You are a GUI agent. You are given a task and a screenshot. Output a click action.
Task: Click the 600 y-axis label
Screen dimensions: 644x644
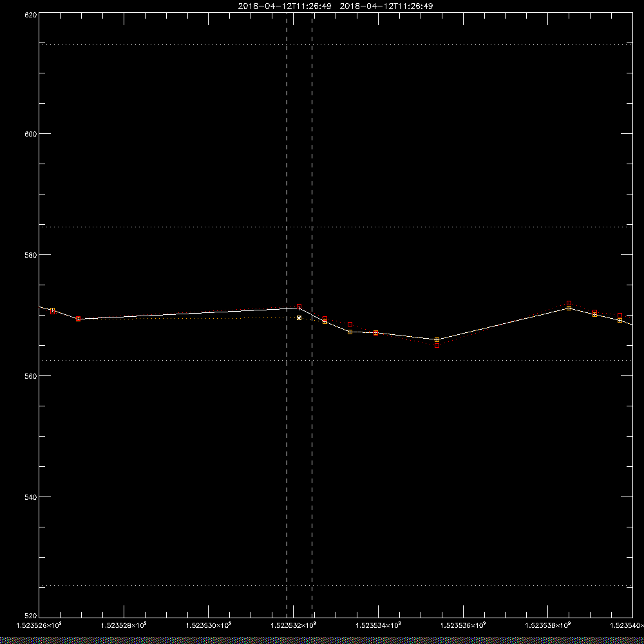point(31,134)
